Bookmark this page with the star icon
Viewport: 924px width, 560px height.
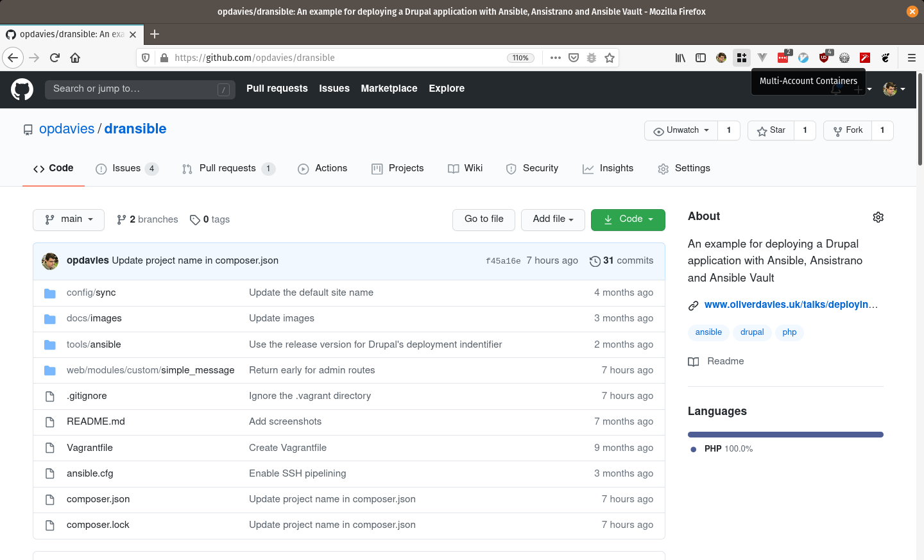coord(610,58)
